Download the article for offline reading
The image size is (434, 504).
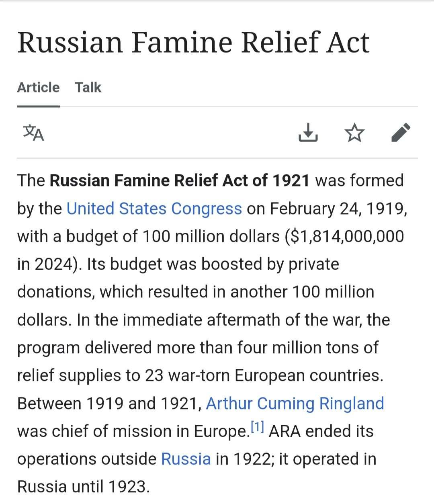click(x=308, y=133)
